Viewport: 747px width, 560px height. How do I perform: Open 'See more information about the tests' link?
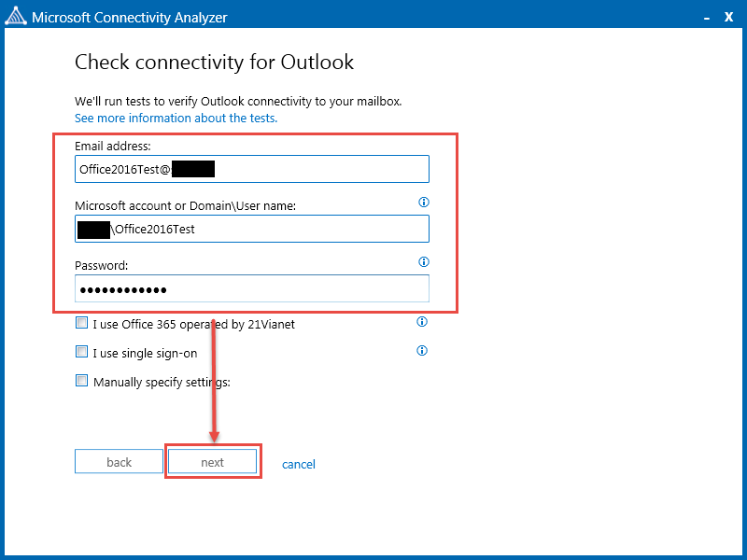click(x=176, y=119)
